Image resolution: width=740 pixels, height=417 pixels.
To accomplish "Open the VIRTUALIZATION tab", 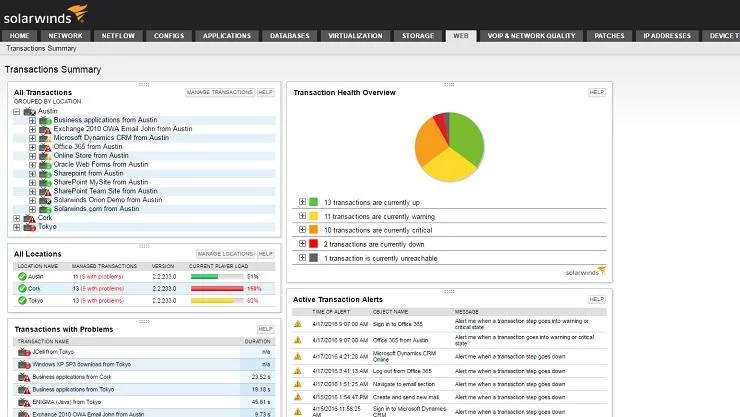I will pos(355,36).
